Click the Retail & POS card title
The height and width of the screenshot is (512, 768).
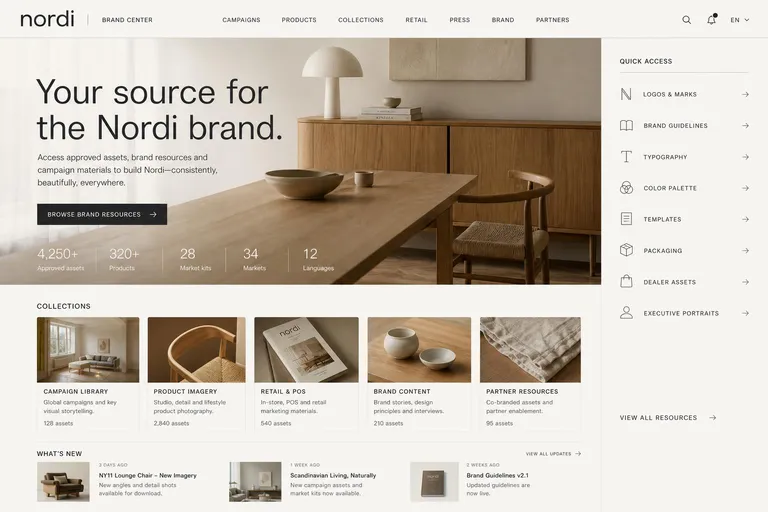click(283, 391)
